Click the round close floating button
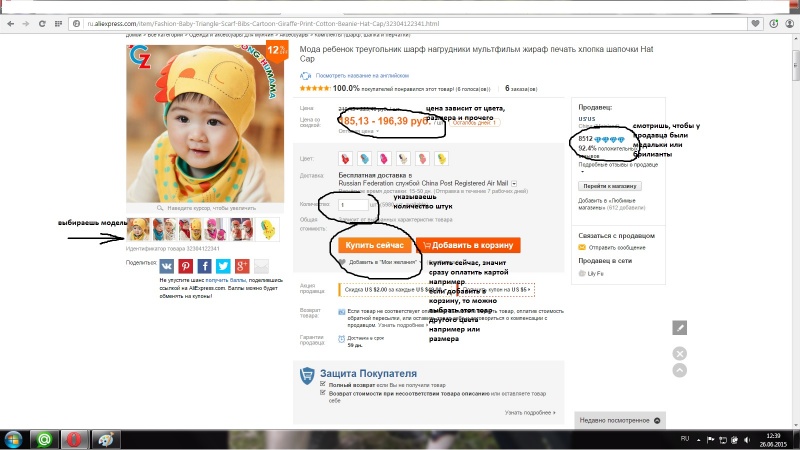The width and height of the screenshot is (800, 450). [680, 353]
